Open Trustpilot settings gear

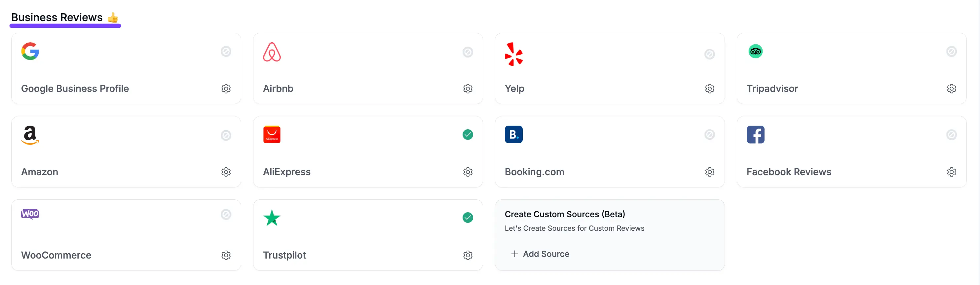point(468,255)
